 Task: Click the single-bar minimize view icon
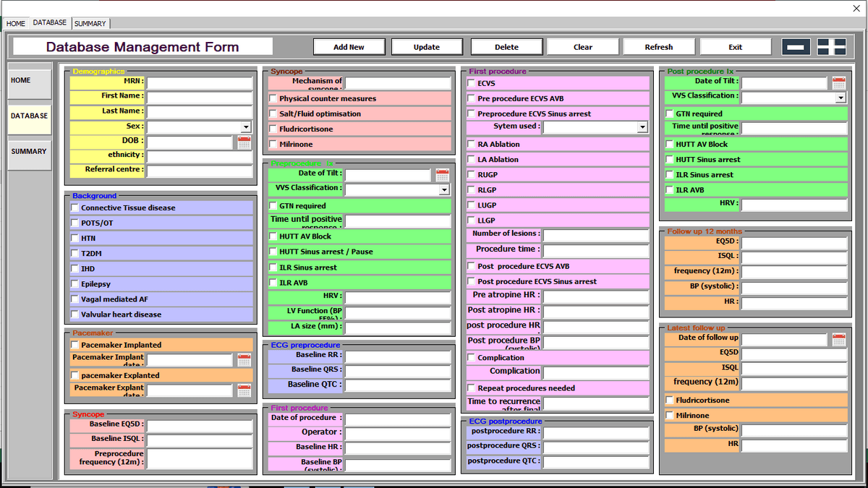[796, 47]
